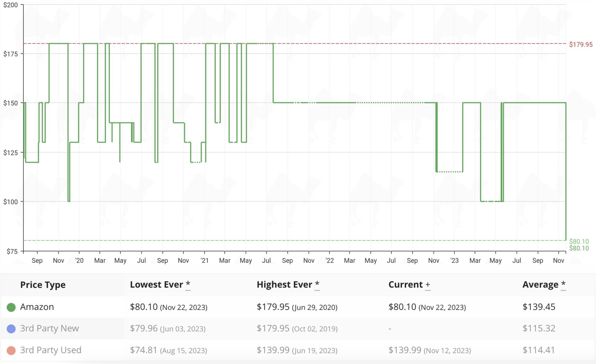Click the green $80.10 chart annotation

[x=579, y=241]
